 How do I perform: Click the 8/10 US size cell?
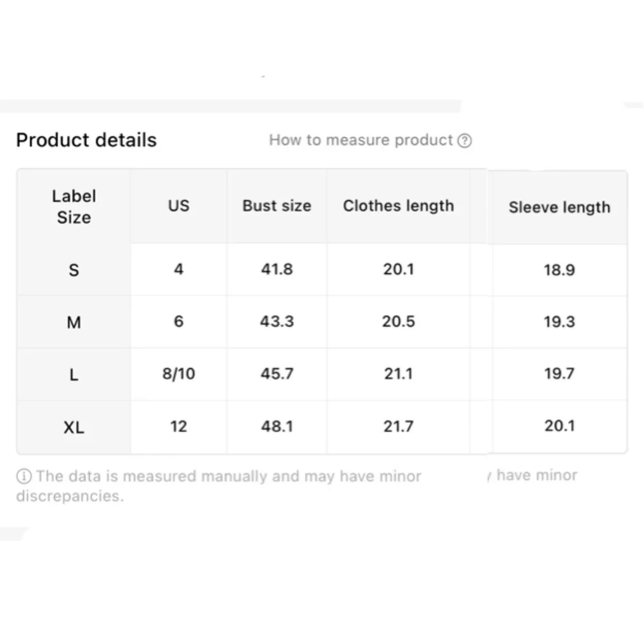178,374
